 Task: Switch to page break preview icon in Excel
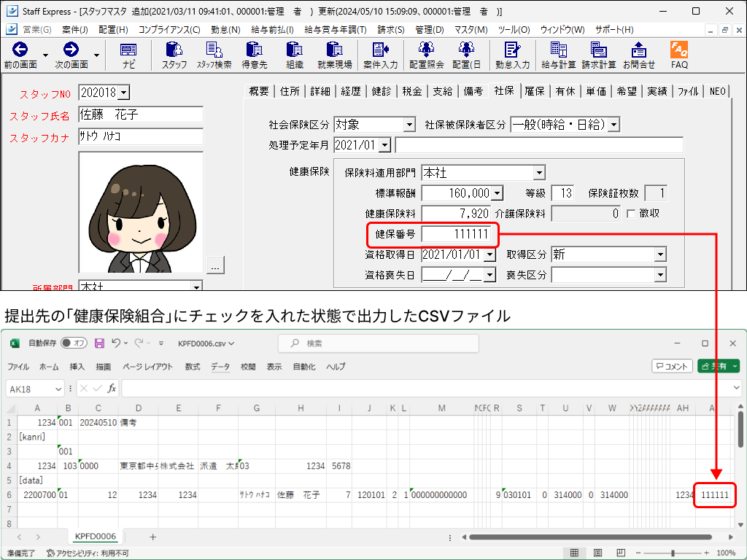click(621, 553)
